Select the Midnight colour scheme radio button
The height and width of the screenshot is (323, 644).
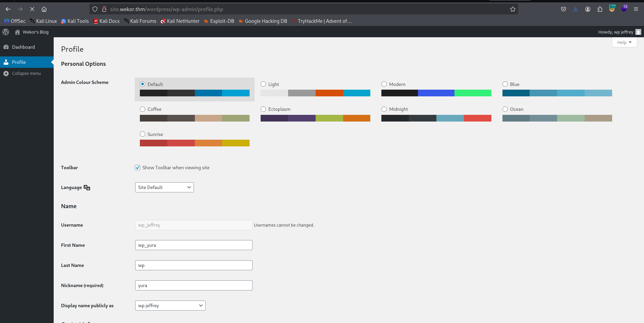(384, 109)
